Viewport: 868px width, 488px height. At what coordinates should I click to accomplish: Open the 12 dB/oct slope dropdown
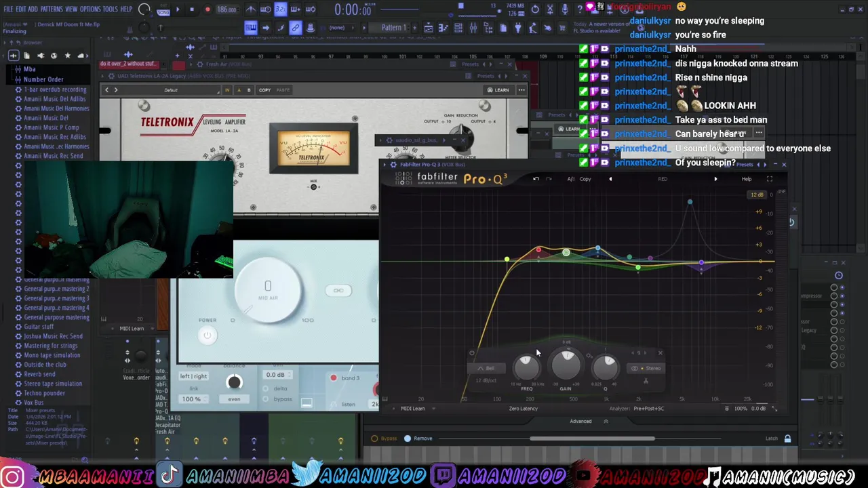(x=486, y=380)
